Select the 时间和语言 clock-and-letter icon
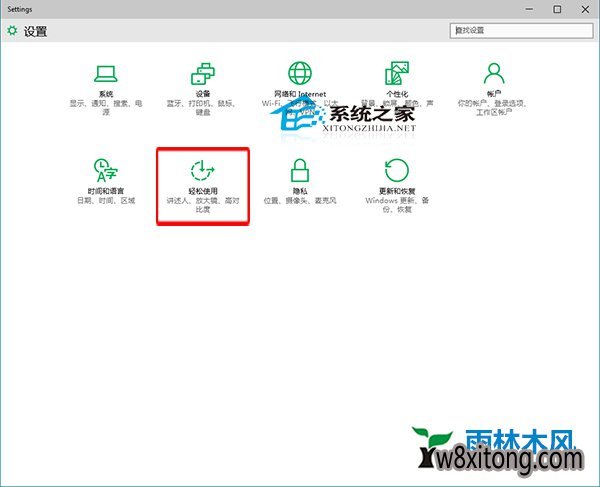Screen dimensions: 600x487 tap(105, 169)
